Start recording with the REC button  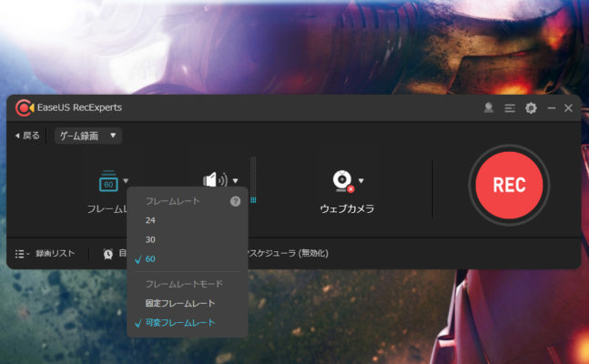509,185
